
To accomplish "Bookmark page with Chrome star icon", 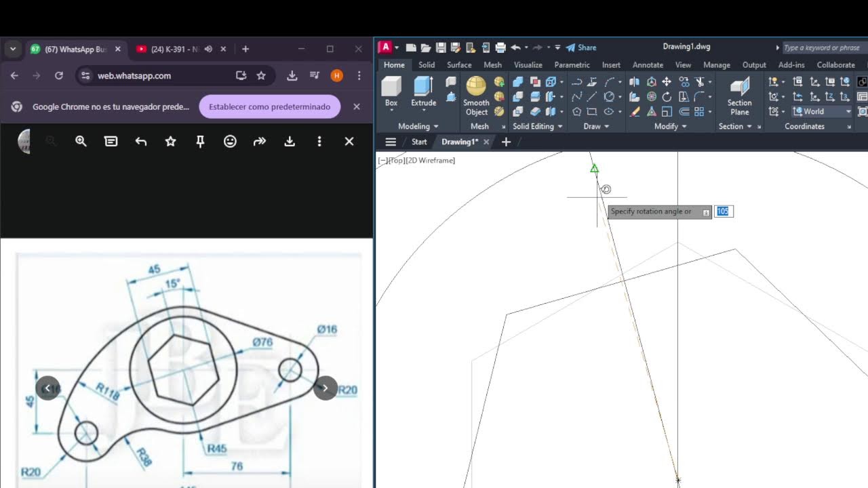I will (261, 76).
